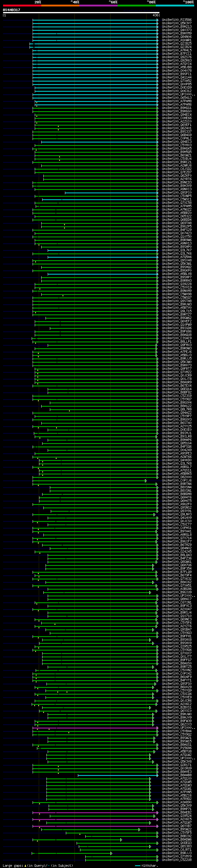Viewport: 197px width, 868px height.
Task: Click the AV440317 query sequence label
Action: click(11, 10)
